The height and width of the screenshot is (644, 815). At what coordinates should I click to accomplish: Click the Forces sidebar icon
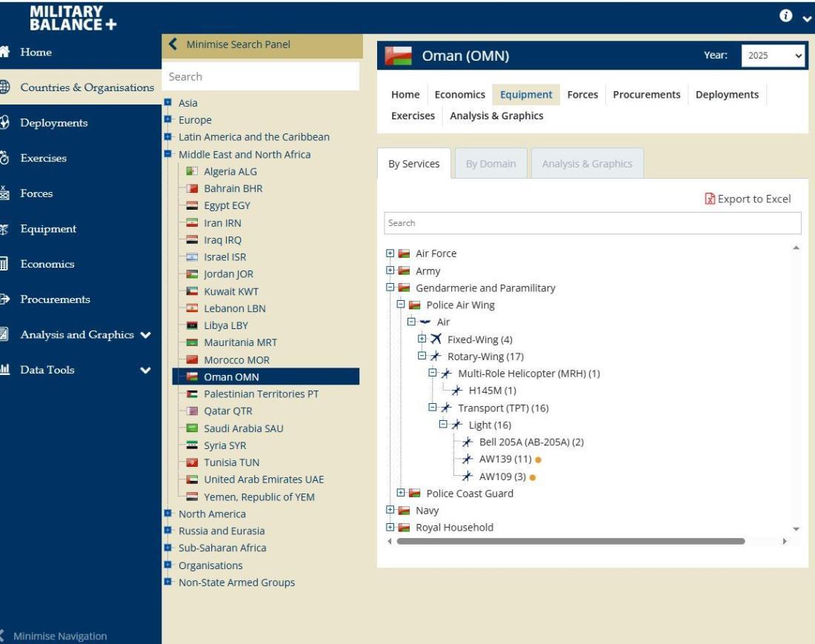[x=4, y=193]
